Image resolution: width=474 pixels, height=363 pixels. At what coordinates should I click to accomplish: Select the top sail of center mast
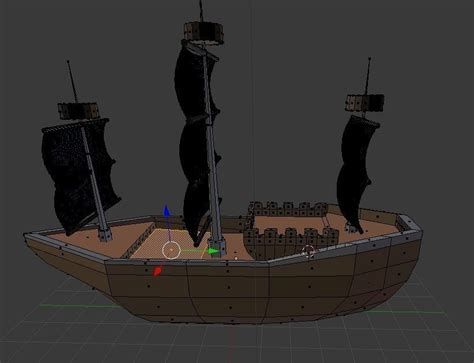coord(193,82)
